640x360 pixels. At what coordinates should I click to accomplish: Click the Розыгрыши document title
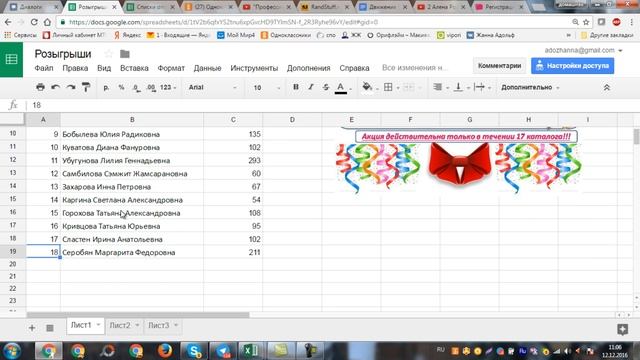(x=63, y=54)
